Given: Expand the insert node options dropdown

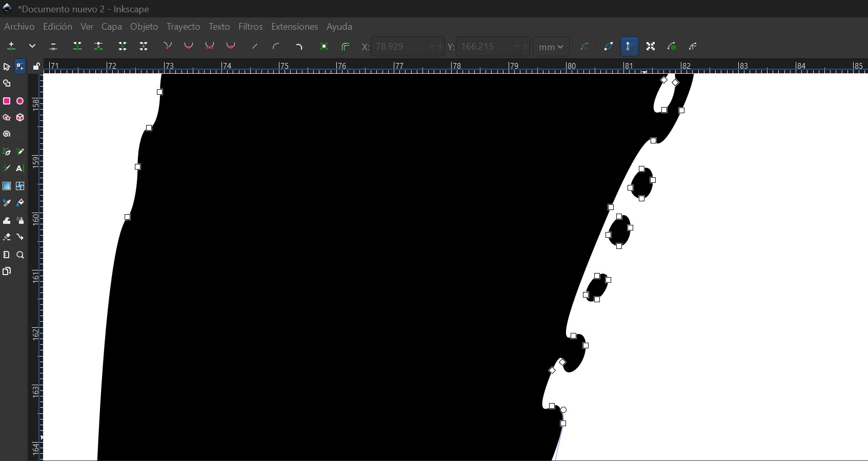Looking at the screenshot, I should (x=32, y=47).
